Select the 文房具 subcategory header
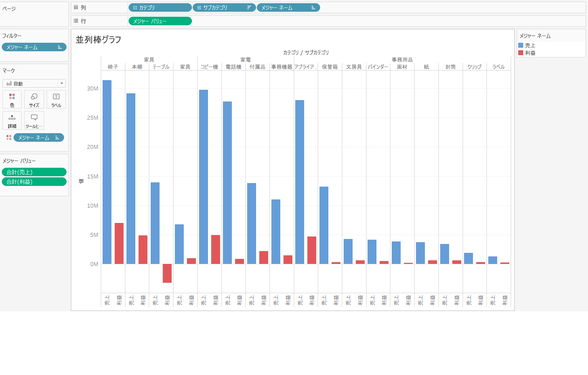Screen dimensions: 588x375 coord(354,67)
